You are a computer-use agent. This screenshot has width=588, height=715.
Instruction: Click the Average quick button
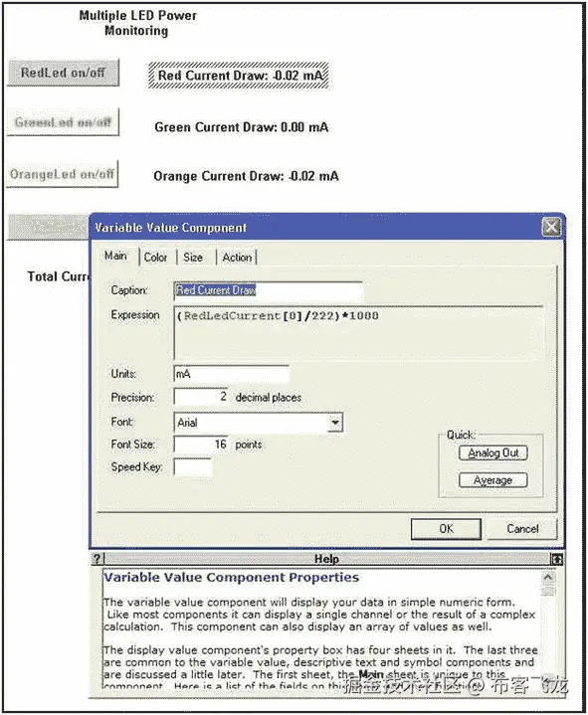(x=493, y=480)
